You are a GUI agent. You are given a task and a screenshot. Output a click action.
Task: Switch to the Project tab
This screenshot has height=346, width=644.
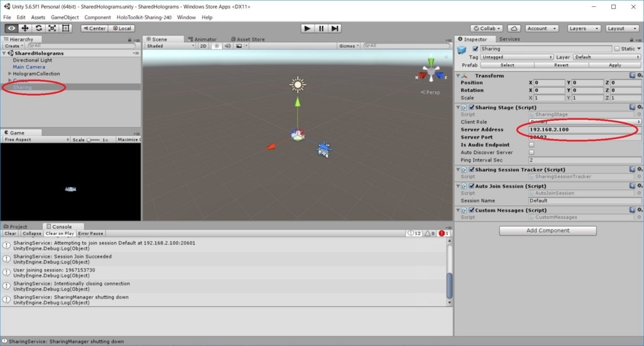coord(16,226)
